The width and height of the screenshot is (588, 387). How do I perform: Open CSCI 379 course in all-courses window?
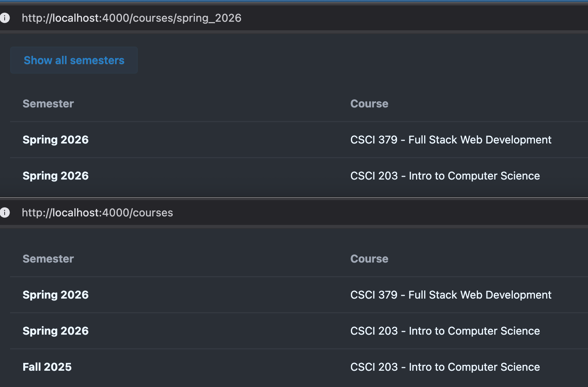[x=450, y=295]
